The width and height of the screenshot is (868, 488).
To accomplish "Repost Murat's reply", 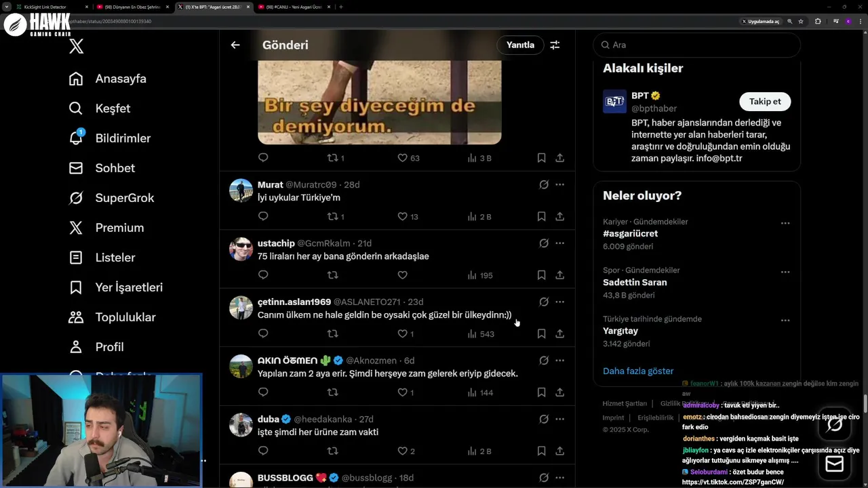I will pyautogui.click(x=333, y=216).
